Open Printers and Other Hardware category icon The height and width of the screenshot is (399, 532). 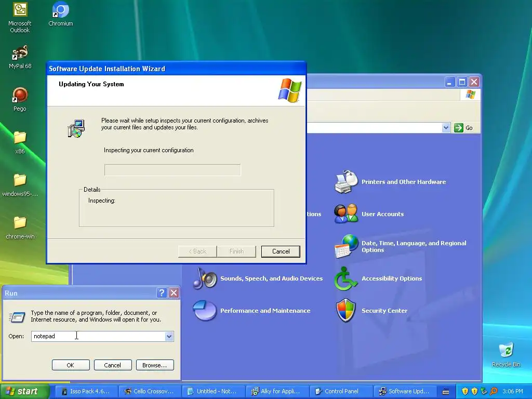click(x=345, y=182)
